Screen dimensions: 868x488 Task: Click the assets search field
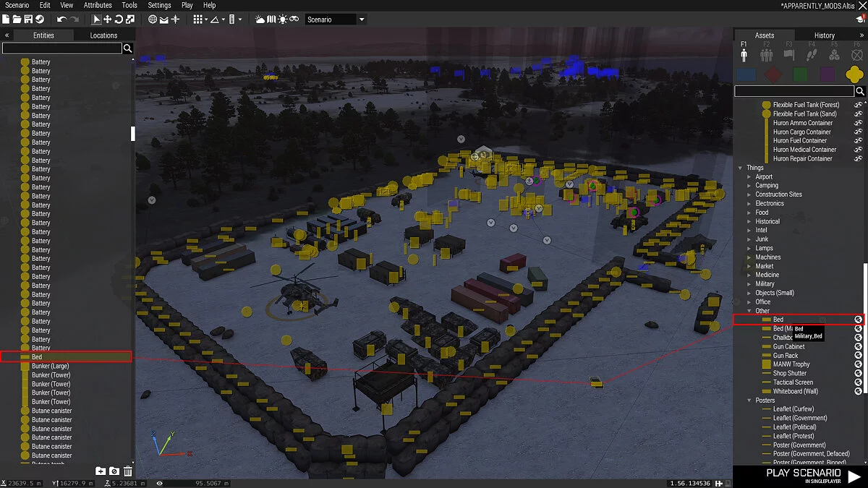794,91
